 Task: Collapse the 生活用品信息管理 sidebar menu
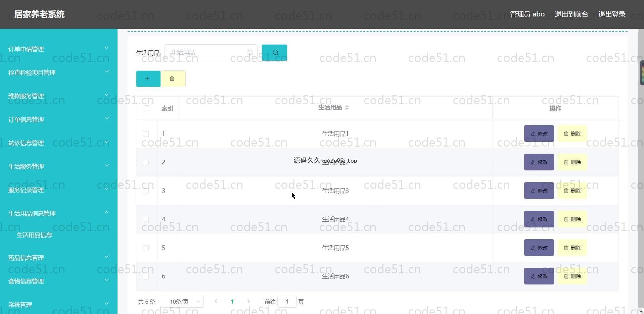59,213
